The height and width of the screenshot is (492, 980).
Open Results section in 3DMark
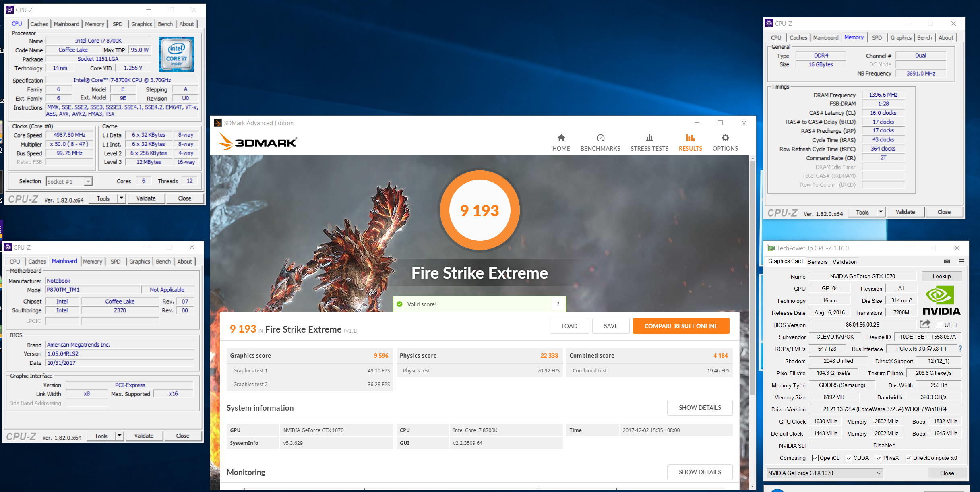(x=690, y=143)
